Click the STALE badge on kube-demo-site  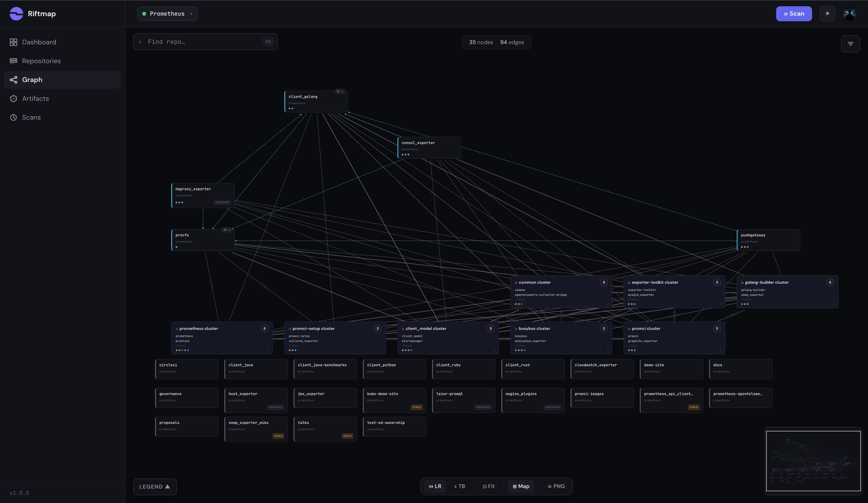coord(417,407)
